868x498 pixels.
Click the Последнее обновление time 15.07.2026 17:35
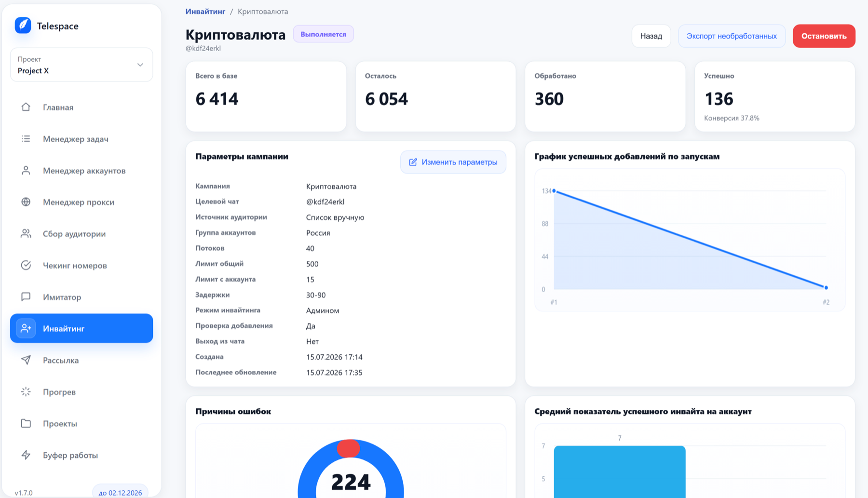[x=334, y=373]
